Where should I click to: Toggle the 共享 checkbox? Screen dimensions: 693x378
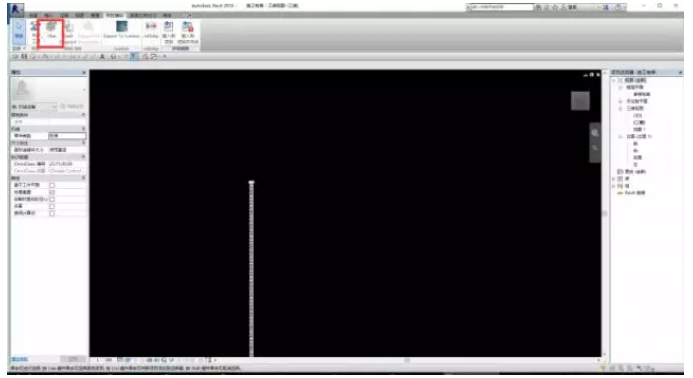(x=52, y=206)
